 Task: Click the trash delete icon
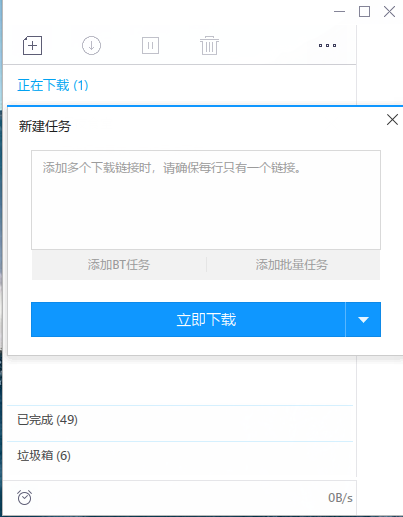pos(209,45)
